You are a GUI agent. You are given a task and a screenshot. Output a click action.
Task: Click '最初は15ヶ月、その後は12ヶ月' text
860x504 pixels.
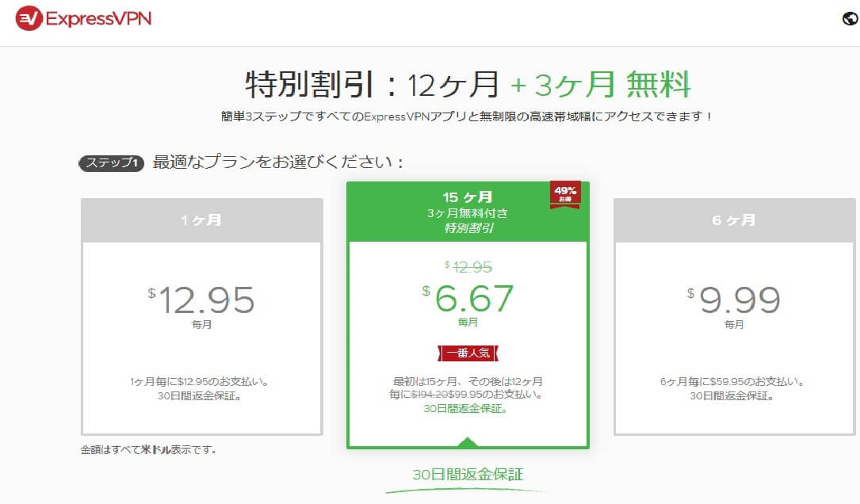tap(468, 381)
